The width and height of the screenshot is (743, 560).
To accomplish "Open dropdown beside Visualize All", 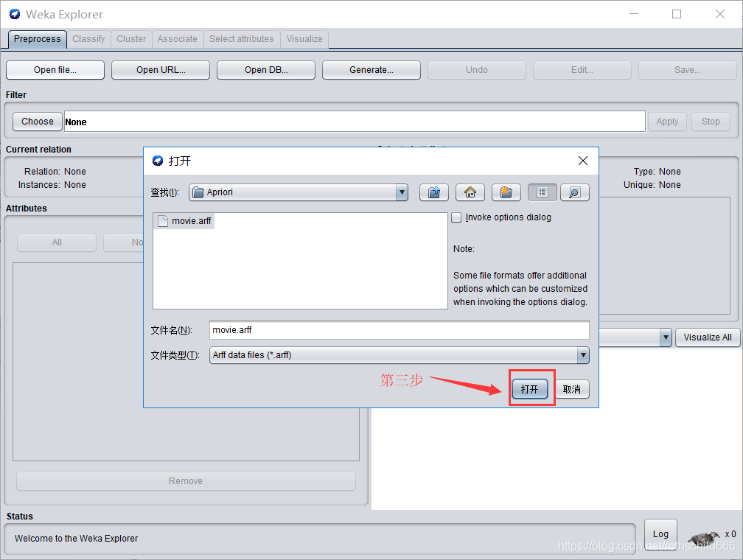I will coord(666,337).
